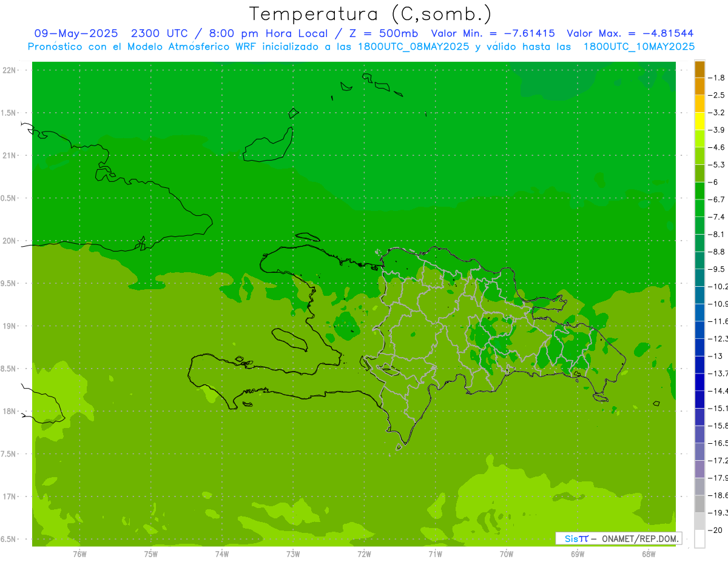Screen dimensions: 728x562
Task: Click the blue legend swatch between -13 and -13.7
Action: pos(699,364)
